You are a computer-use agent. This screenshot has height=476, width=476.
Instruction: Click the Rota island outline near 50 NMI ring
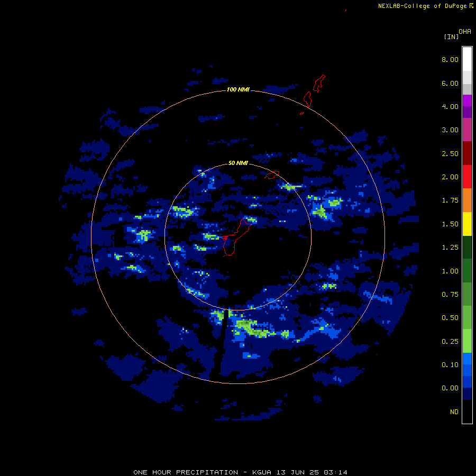[272, 175]
